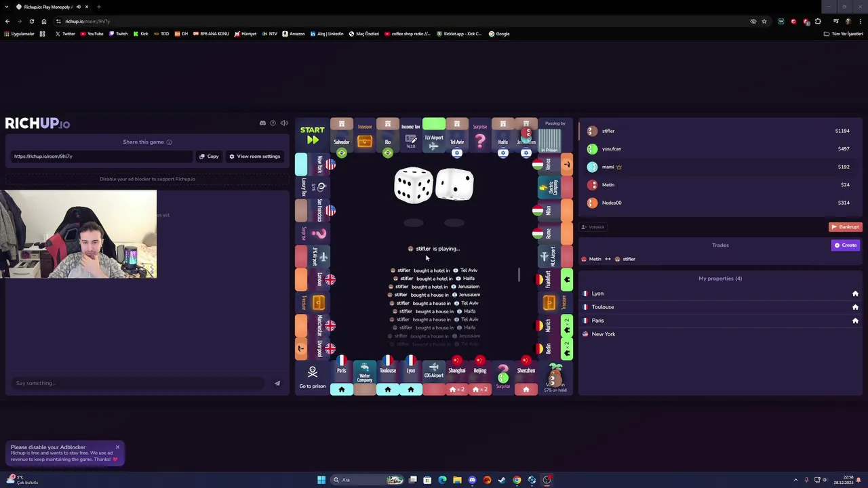Click the left die
868x488 pixels.
pos(414,185)
